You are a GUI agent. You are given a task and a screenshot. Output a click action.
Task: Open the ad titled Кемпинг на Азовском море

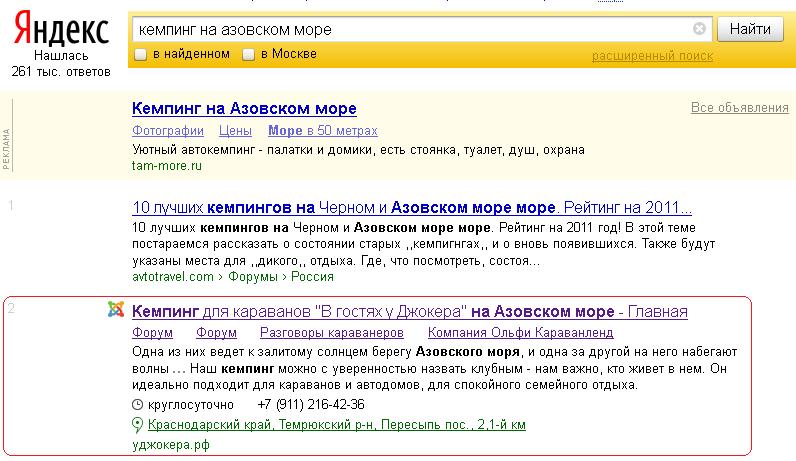(244, 108)
